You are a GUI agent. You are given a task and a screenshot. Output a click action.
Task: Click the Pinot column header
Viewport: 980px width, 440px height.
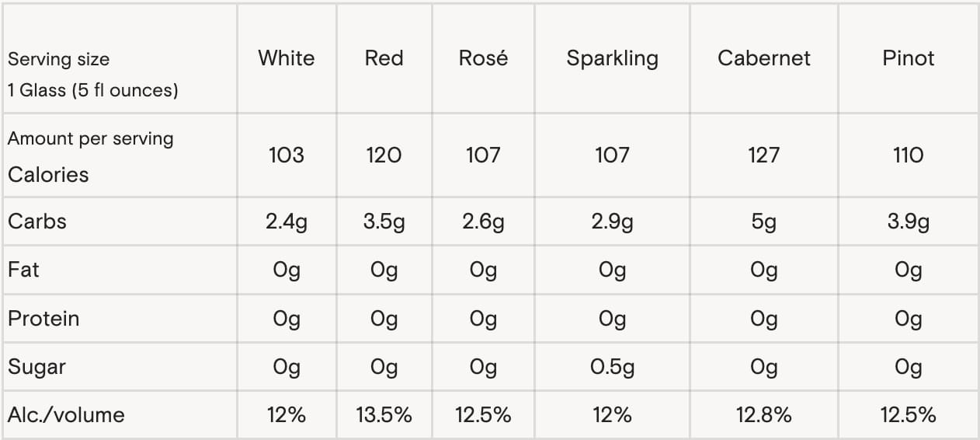pyautogui.click(x=908, y=58)
